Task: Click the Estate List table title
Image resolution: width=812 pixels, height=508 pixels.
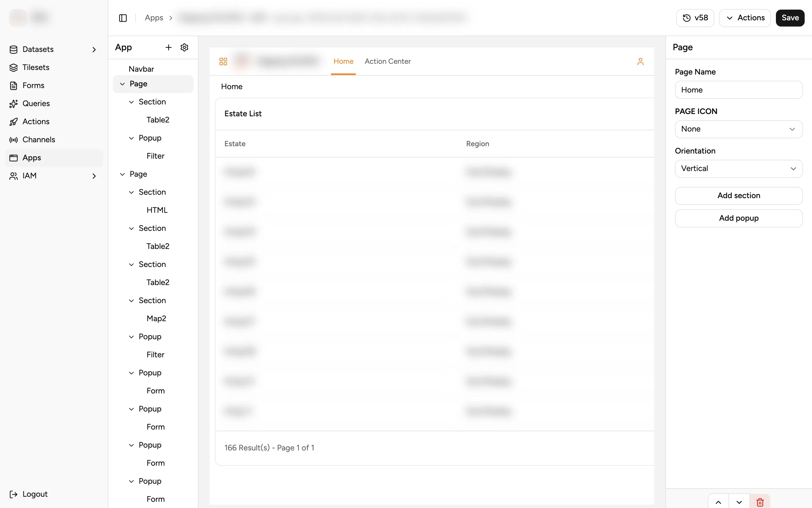Action: (x=243, y=114)
